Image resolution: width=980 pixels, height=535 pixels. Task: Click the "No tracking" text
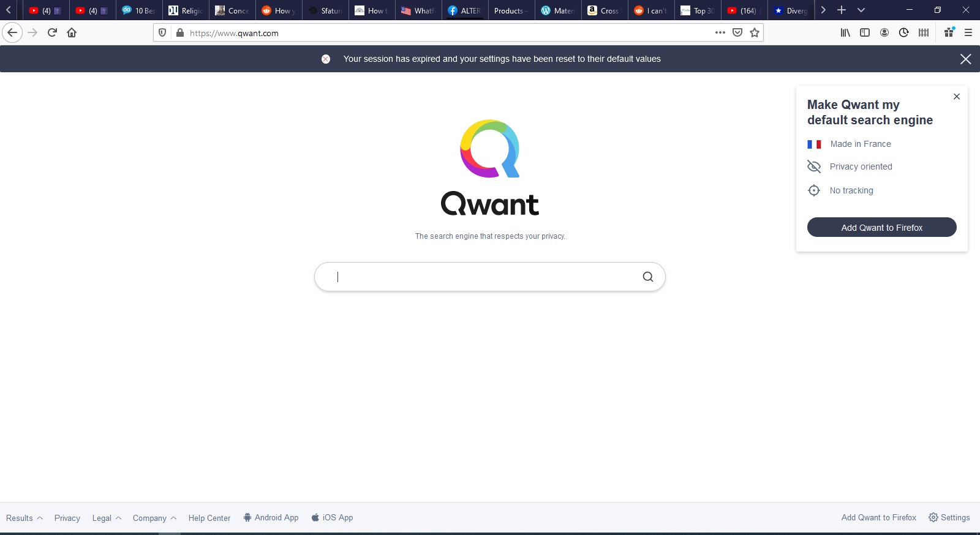coord(851,190)
